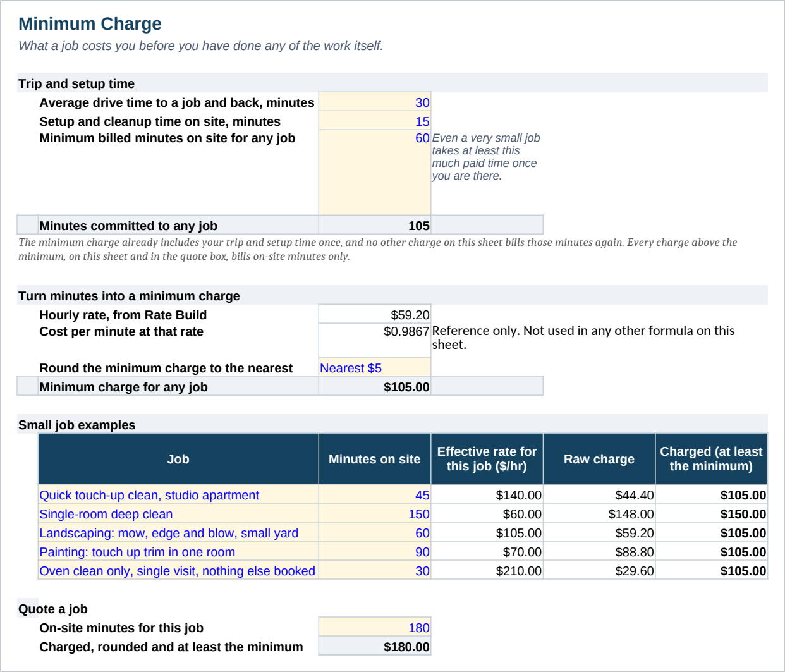This screenshot has width=785, height=672.
Task: Select the effective rate $210.00 cell
Action: pos(487,570)
